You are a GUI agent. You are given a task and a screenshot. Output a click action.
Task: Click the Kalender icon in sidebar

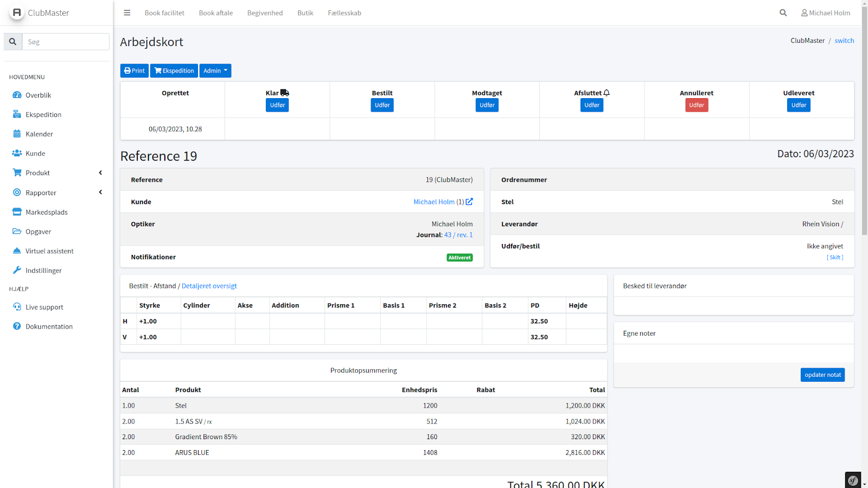17,134
